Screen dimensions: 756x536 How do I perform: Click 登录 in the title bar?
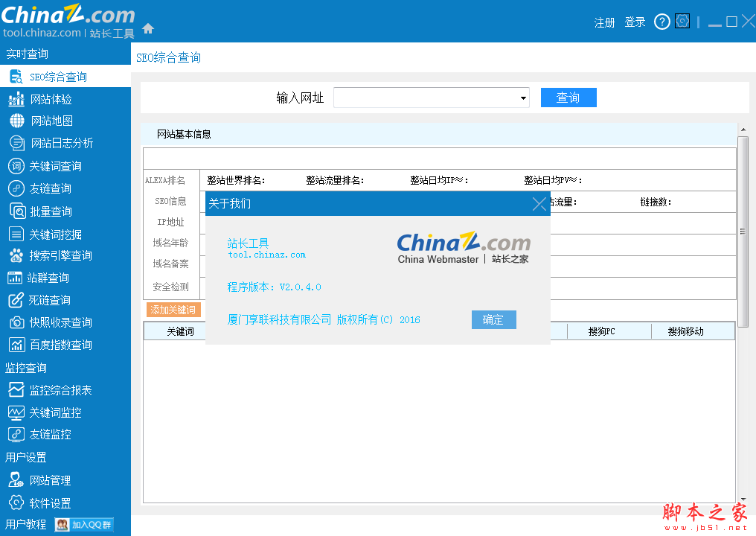click(635, 22)
